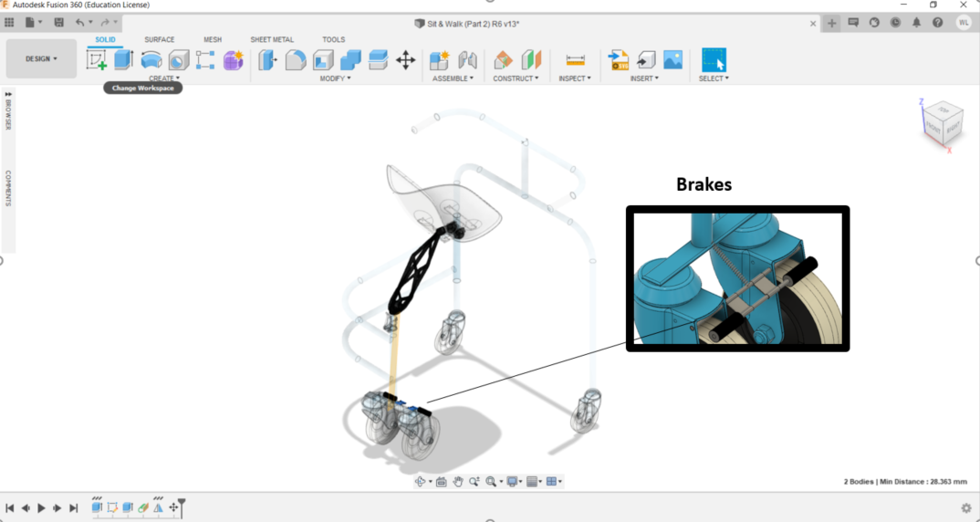This screenshot has height=522, width=980.
Task: Jump to end of timeline
Action: [73, 508]
